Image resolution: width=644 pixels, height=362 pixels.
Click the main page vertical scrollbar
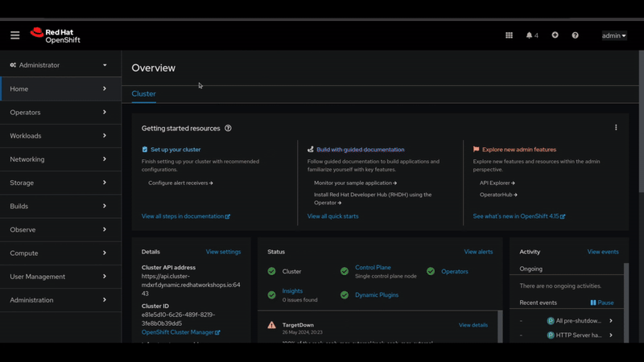click(641, 121)
